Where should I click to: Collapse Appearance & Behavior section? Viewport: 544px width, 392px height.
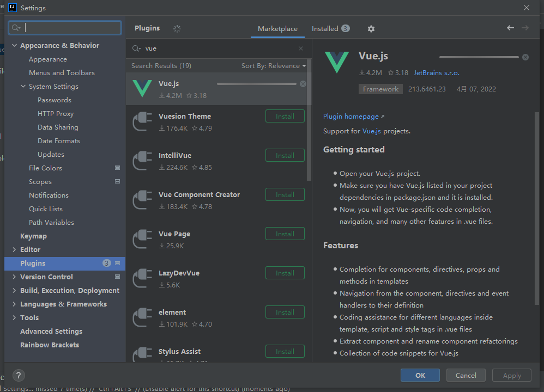tap(15, 45)
